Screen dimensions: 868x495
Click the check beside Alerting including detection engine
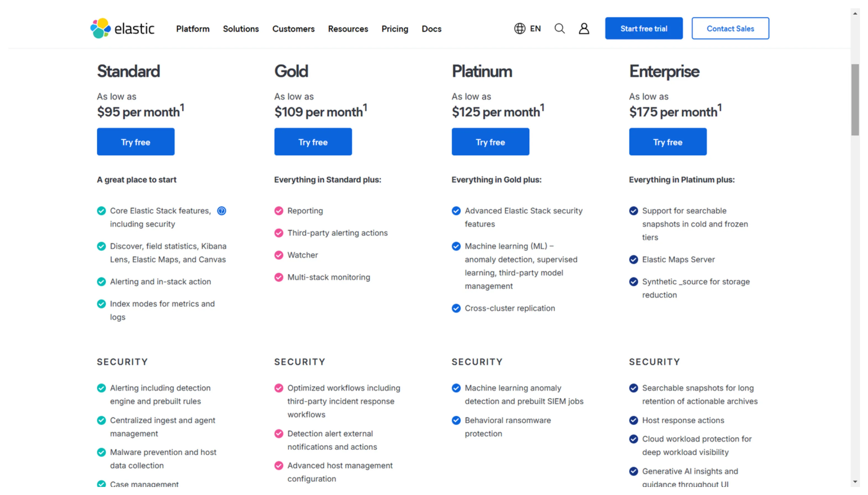[x=101, y=388]
